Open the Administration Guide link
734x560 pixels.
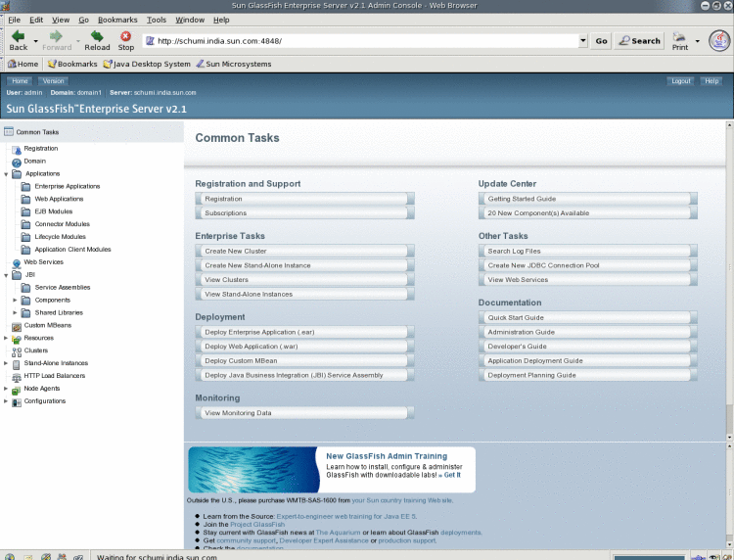tap(588, 332)
